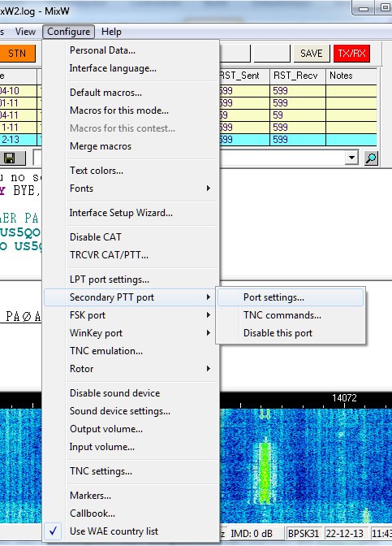Image resolution: width=392 pixels, height=546 pixels.
Task: Open Text colors... settings
Action: pyautogui.click(x=131, y=171)
